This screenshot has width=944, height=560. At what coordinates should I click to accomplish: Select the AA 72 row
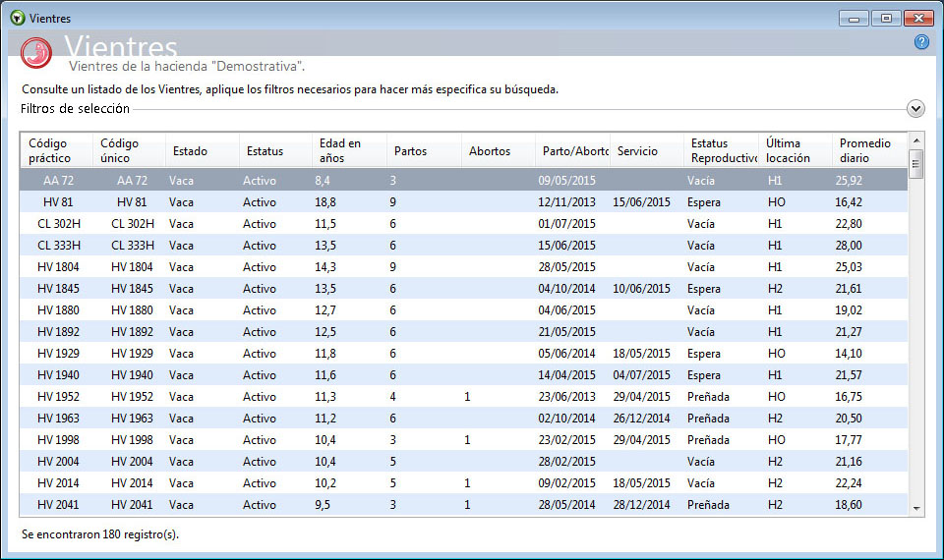[463, 180]
